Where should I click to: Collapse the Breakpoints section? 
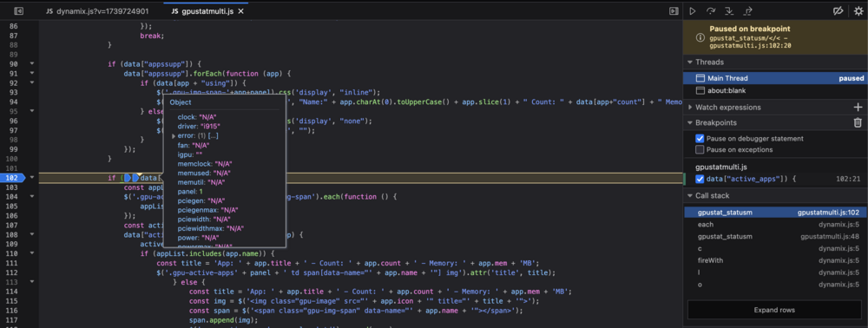tap(690, 122)
